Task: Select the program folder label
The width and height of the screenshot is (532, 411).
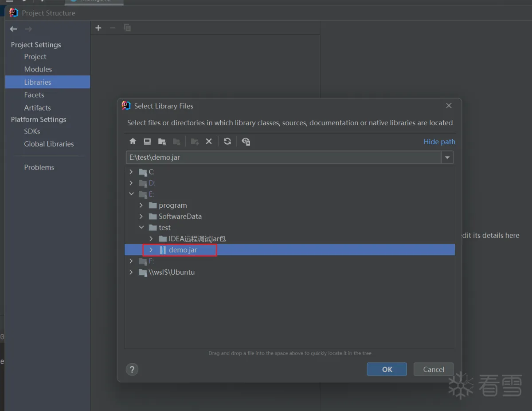Action: (173, 205)
